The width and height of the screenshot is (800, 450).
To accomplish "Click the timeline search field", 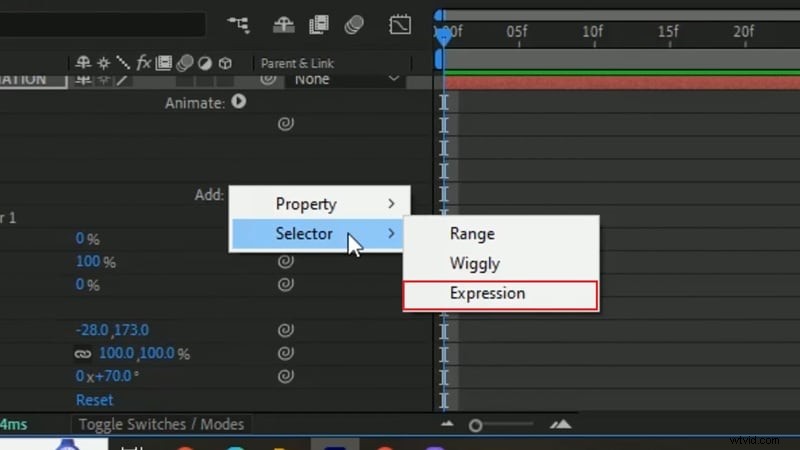I will click(x=103, y=24).
